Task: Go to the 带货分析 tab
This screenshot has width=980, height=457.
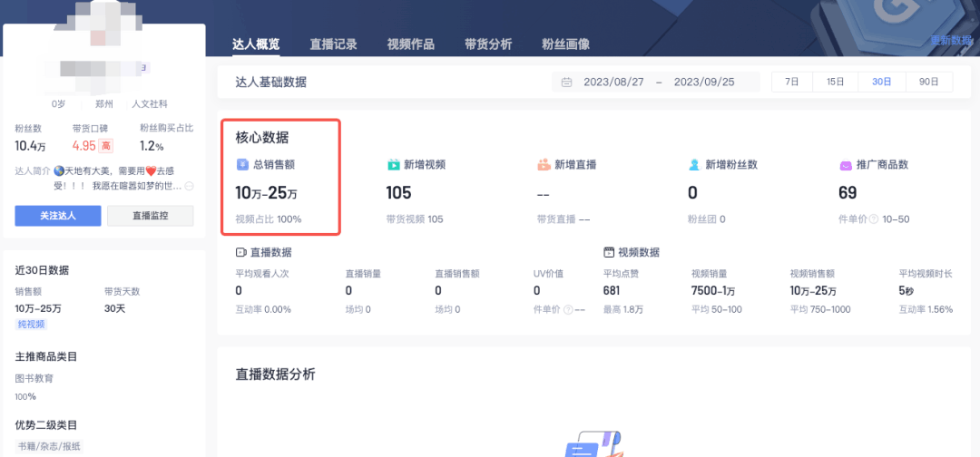Action: (488, 44)
